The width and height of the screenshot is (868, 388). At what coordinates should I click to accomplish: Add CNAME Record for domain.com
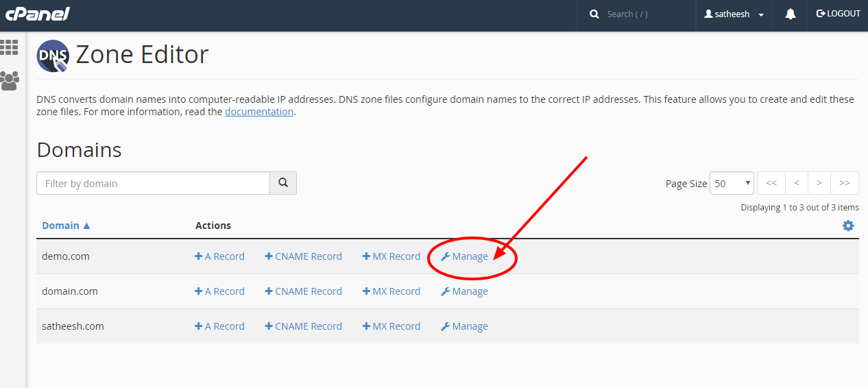pyautogui.click(x=303, y=291)
